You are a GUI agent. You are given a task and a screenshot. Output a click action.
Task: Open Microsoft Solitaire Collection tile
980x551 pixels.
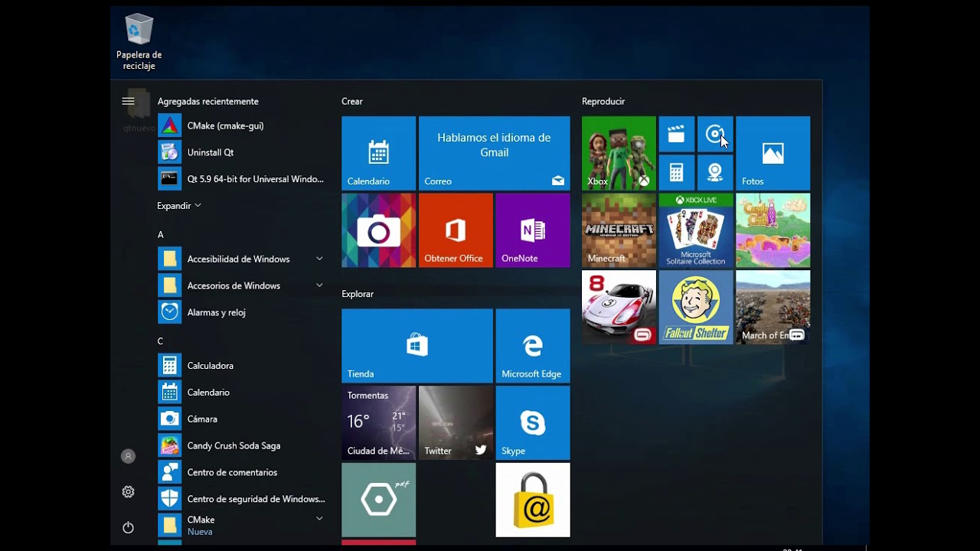pyautogui.click(x=696, y=230)
